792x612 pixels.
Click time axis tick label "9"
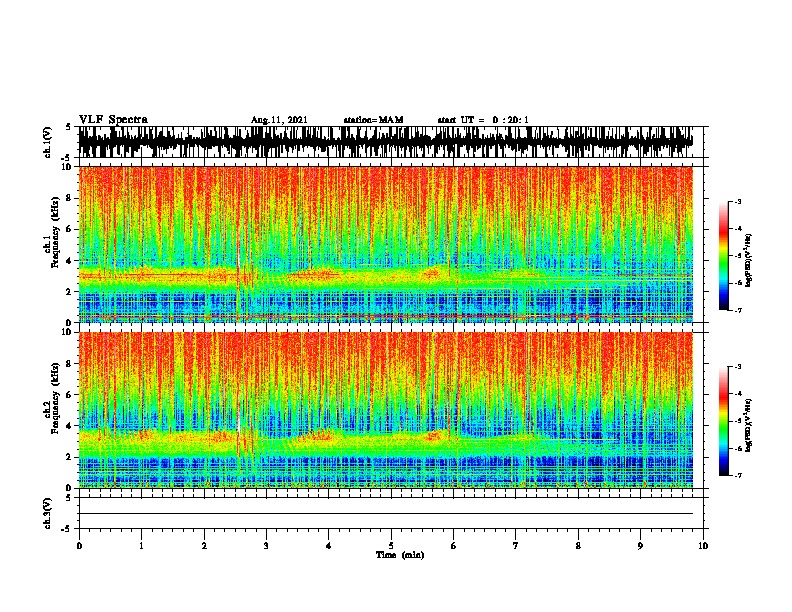tap(640, 546)
